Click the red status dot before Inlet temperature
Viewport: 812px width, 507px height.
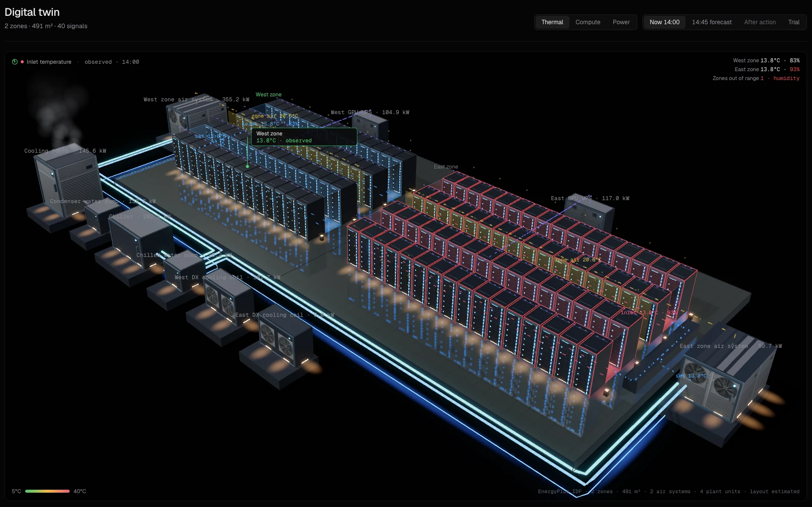click(x=22, y=62)
